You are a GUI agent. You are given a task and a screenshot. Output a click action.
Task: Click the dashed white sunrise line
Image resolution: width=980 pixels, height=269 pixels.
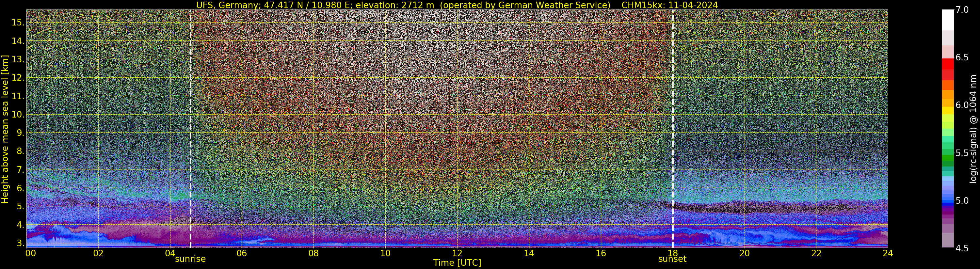[190, 129]
